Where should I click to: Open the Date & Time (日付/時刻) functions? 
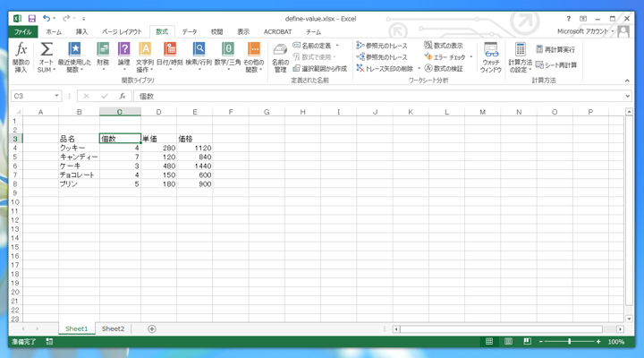tap(170, 57)
